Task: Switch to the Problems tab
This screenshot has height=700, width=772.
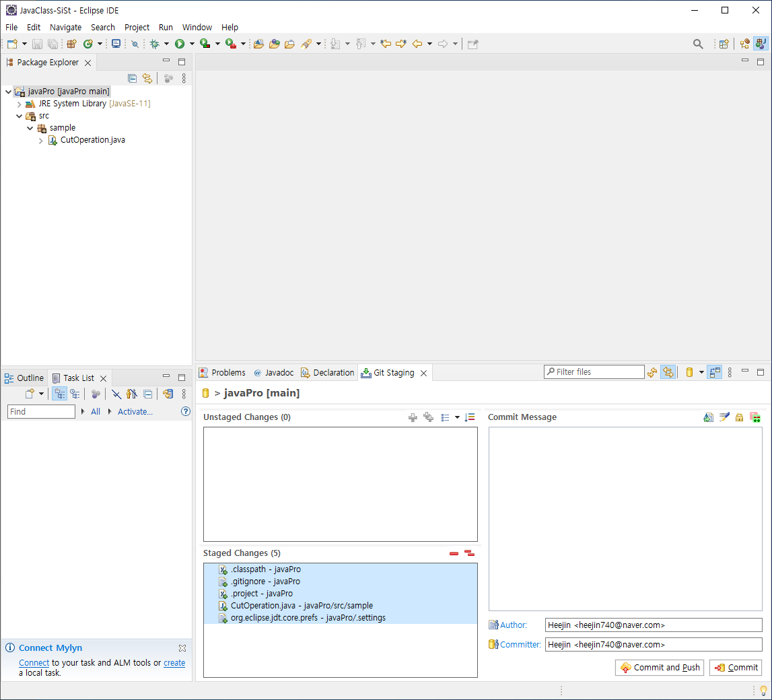Action: click(222, 373)
